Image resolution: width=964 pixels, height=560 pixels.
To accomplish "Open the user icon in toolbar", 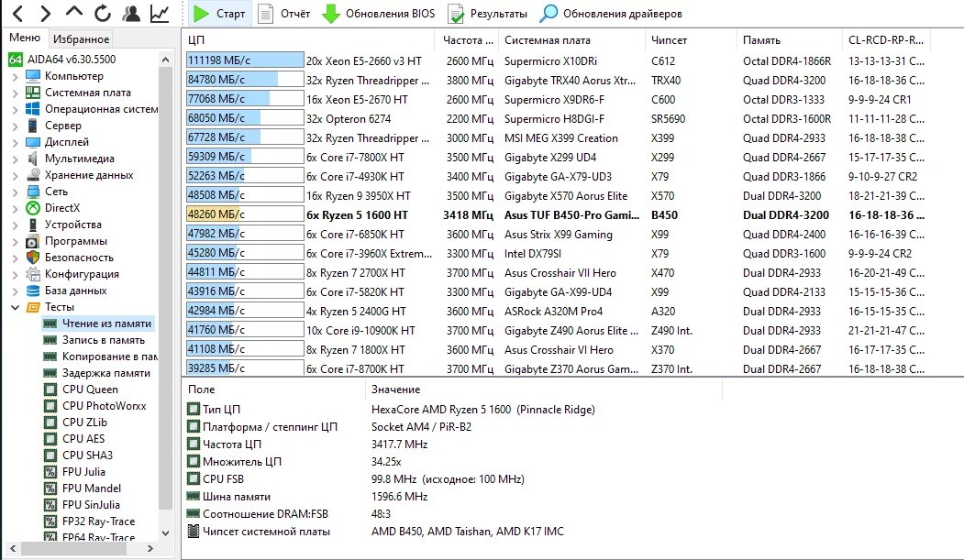I will coord(131,14).
